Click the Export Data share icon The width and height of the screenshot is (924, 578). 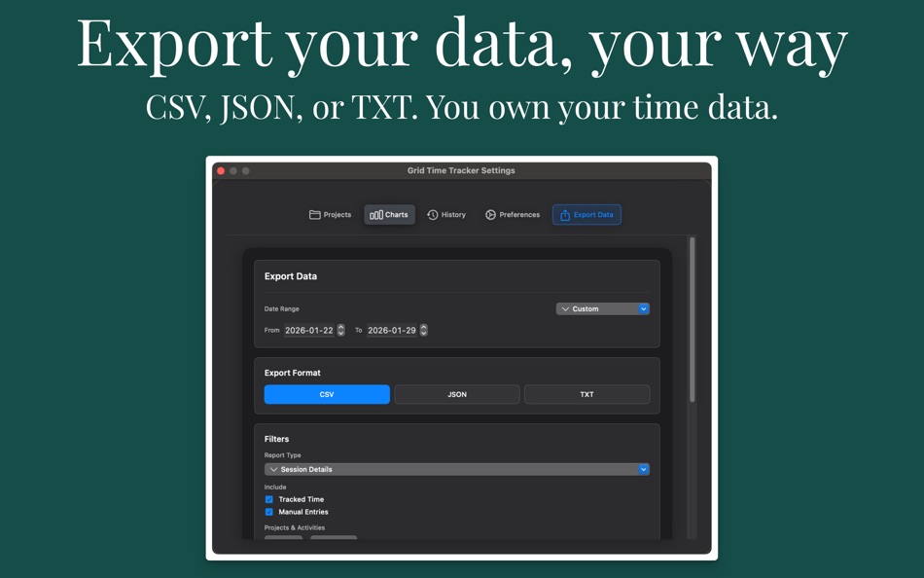tap(564, 214)
